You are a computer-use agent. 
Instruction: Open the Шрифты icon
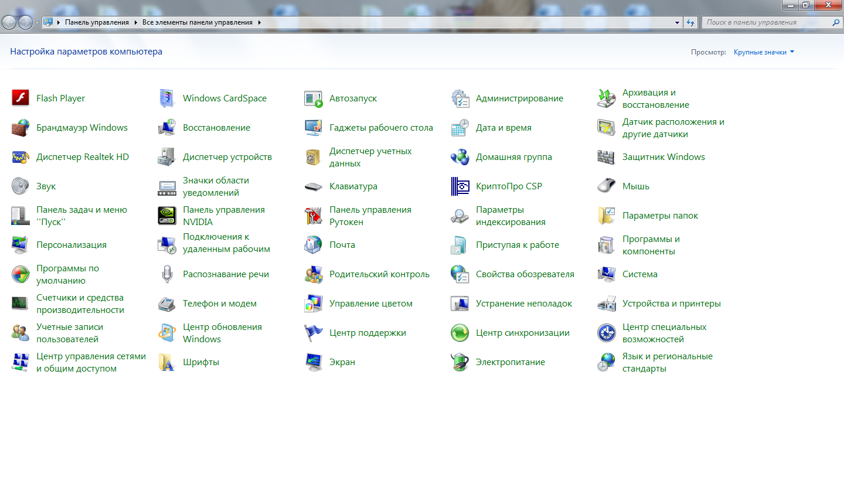167,362
